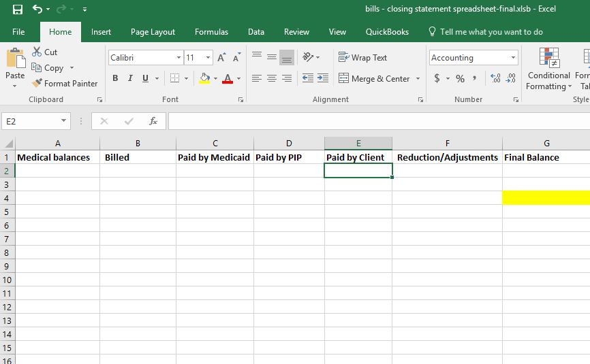Screen dimensions: 590x364
Task: Open the Number format dialog launcher
Action: (516, 99)
